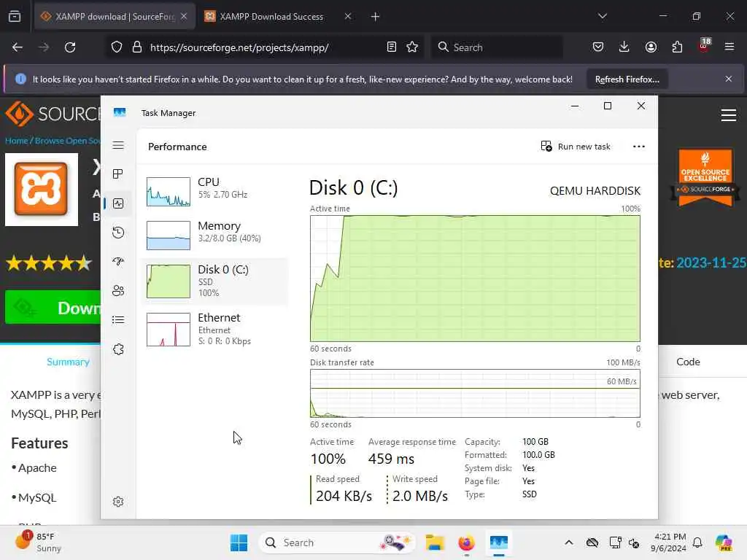The image size is (747, 560).
Task: Select Performance page icon in sidebar
Action: coord(118,203)
